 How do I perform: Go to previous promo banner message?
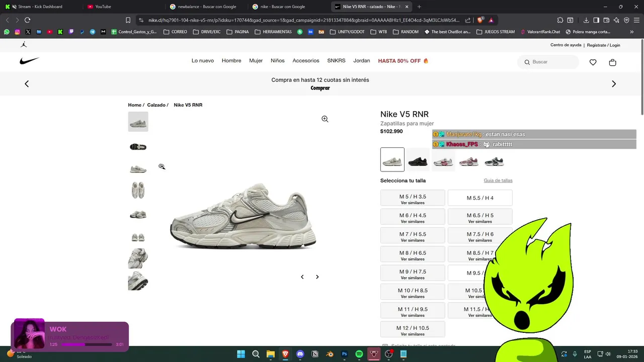27,84
